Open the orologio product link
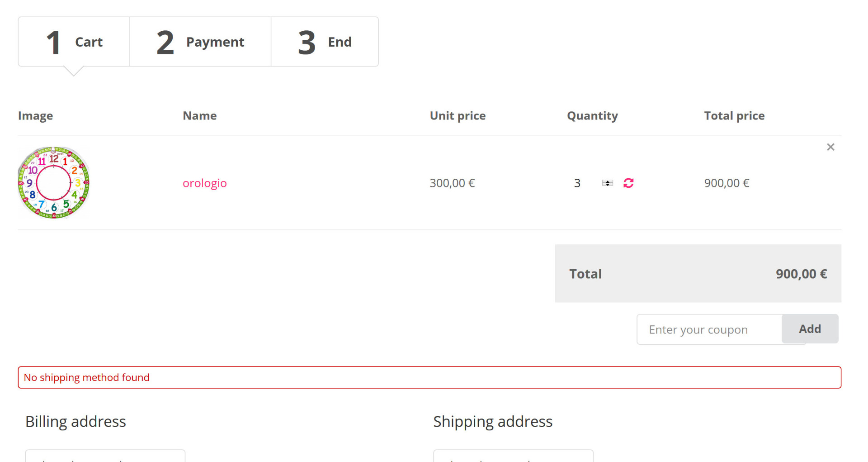Image resolution: width=868 pixels, height=462 pixels. coord(204,183)
